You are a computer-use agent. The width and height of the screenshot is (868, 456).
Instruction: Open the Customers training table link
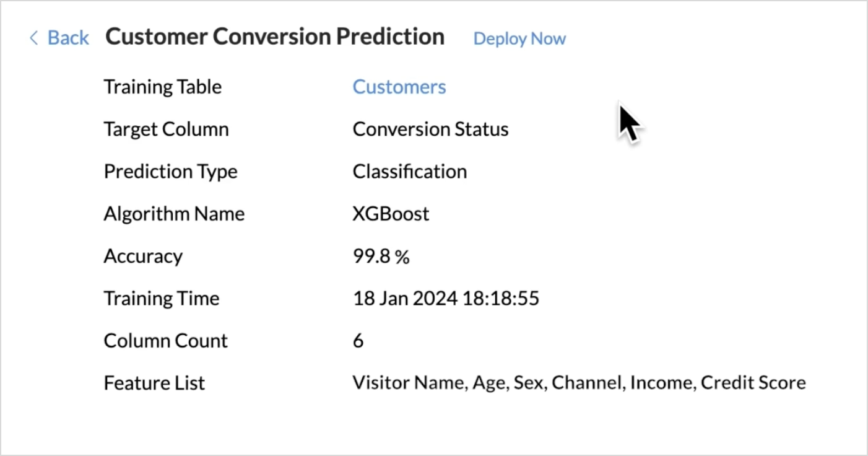(399, 87)
